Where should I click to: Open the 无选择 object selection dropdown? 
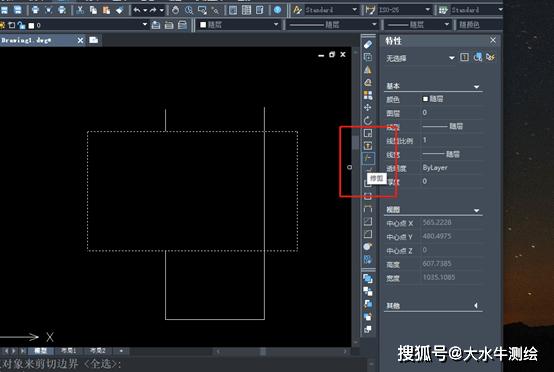452,58
